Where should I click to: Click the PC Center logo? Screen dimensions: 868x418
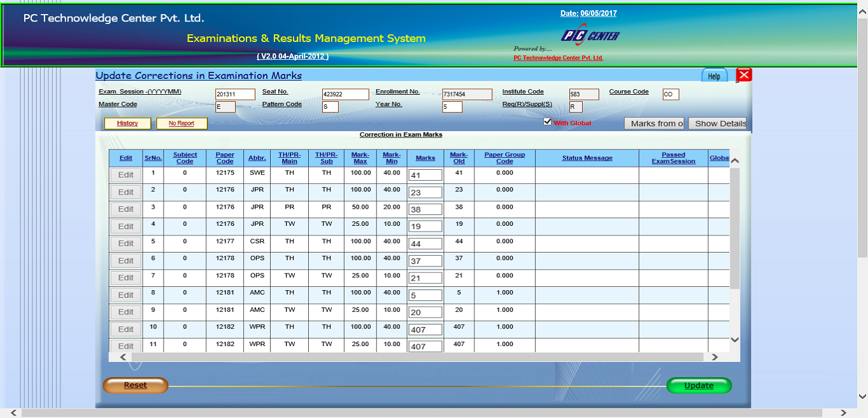590,36
